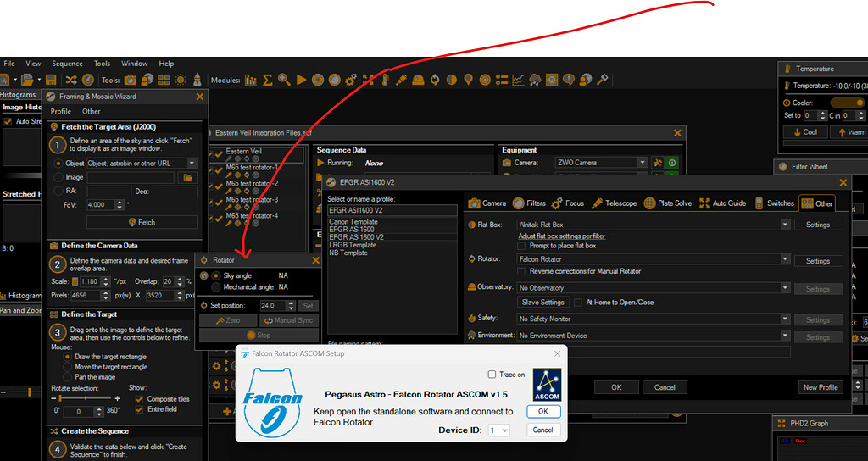Open the rotator circular-arrows module icon
Image resolution: width=868 pixels, height=461 pixels.
[435, 80]
